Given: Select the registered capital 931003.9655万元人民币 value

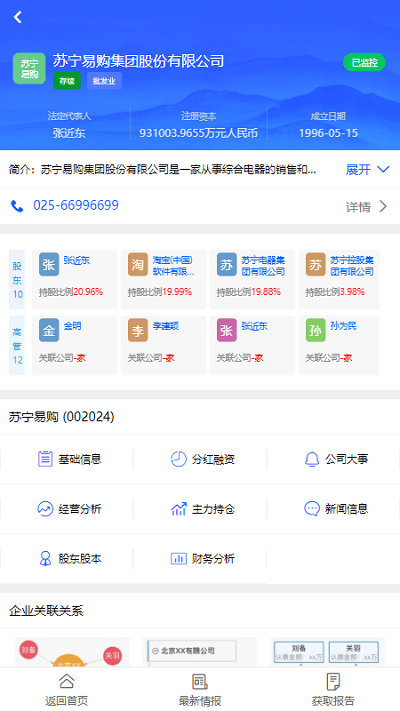Looking at the screenshot, I should (x=199, y=133).
